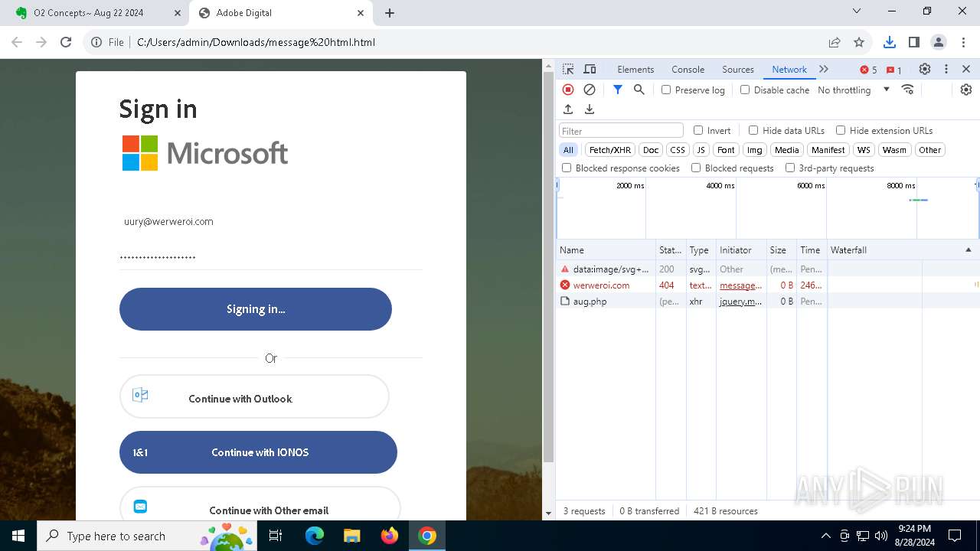Check Hide extension URLs
The height and width of the screenshot is (551, 980).
(841, 130)
